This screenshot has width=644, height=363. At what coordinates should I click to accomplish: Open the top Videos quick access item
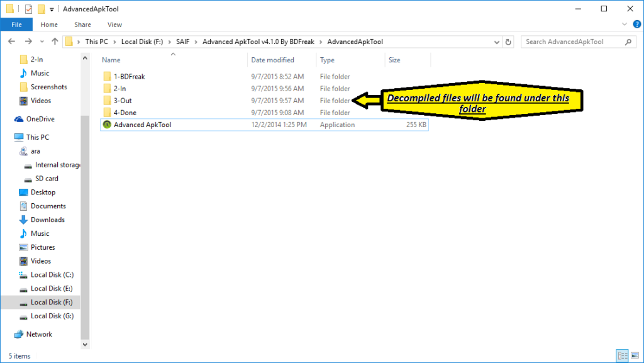[41, 101]
